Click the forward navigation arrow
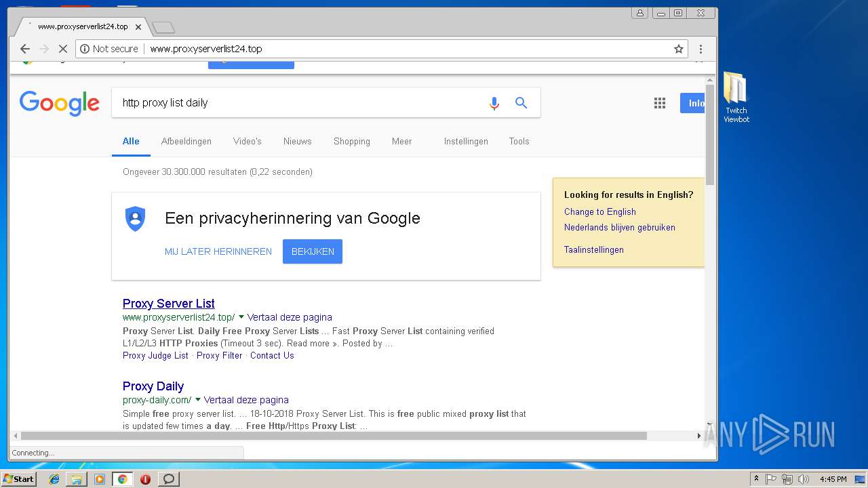The width and height of the screenshot is (868, 488). [44, 49]
